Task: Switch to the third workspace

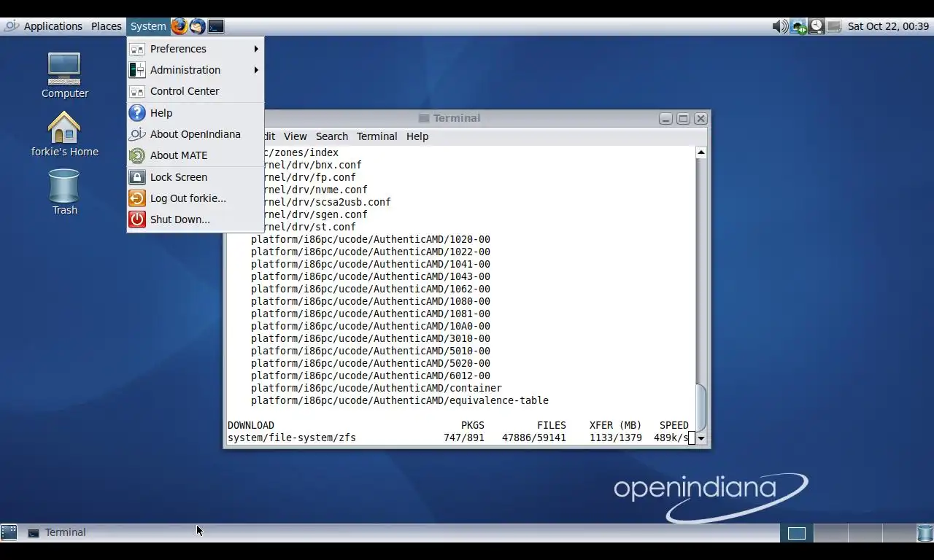Action: 864,533
